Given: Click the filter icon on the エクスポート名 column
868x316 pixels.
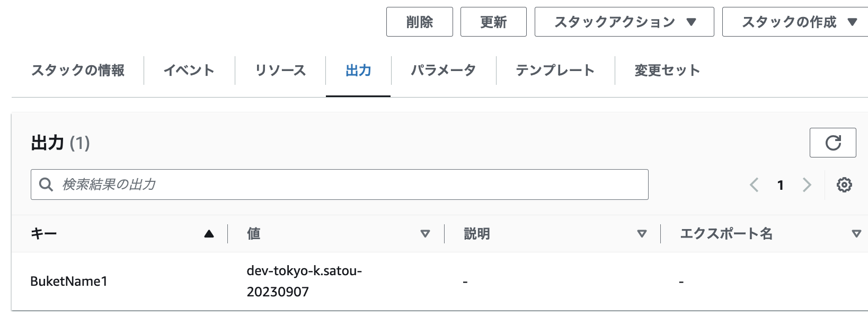Looking at the screenshot, I should pos(856,233).
